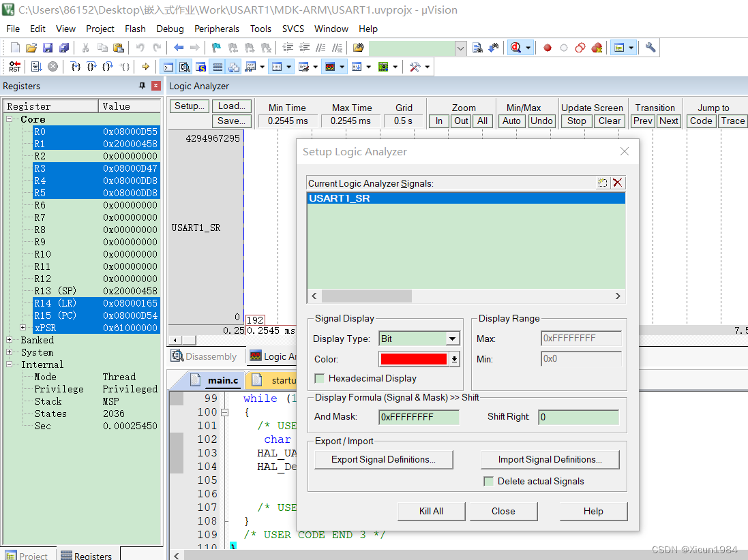The height and width of the screenshot is (560, 748).
Task: Open Analysis Windows dropdown arrow
Action: pos(342,67)
